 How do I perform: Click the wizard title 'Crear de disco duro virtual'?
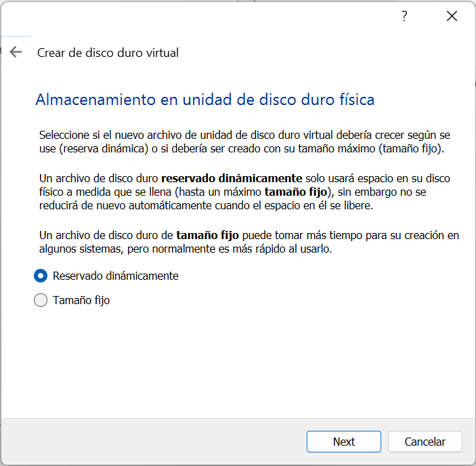click(x=108, y=53)
